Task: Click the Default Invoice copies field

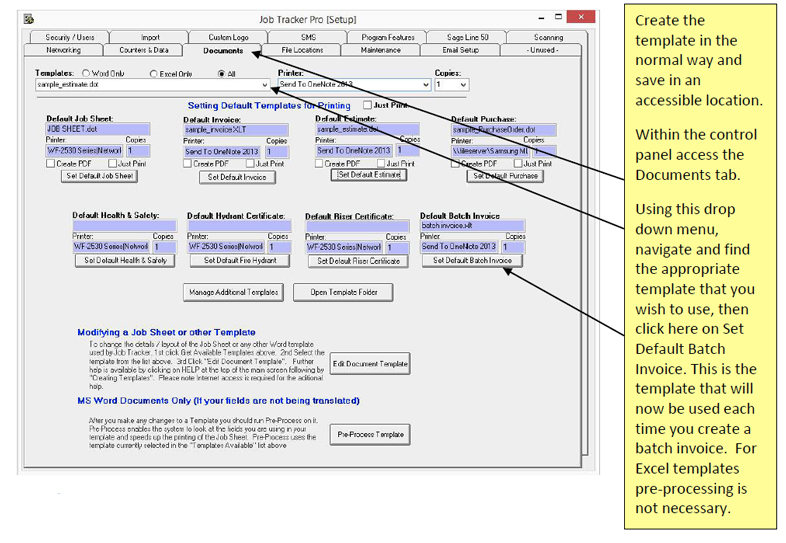Action: coord(277,151)
